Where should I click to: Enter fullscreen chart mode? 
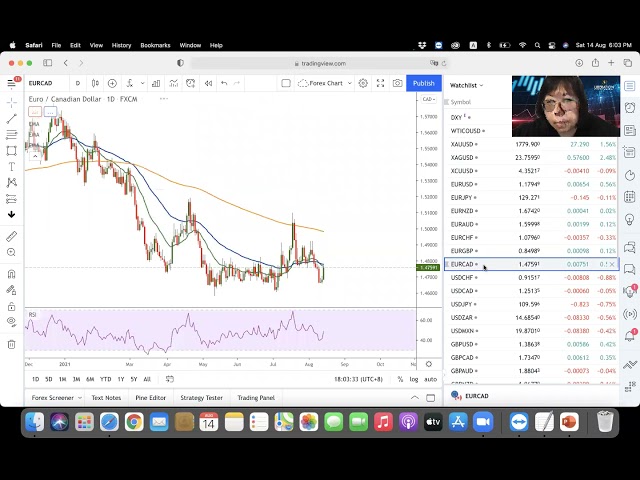pos(380,83)
